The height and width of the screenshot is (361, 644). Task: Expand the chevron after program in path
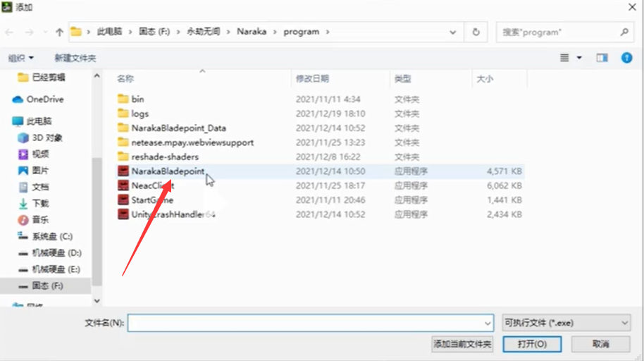pyautogui.click(x=328, y=32)
